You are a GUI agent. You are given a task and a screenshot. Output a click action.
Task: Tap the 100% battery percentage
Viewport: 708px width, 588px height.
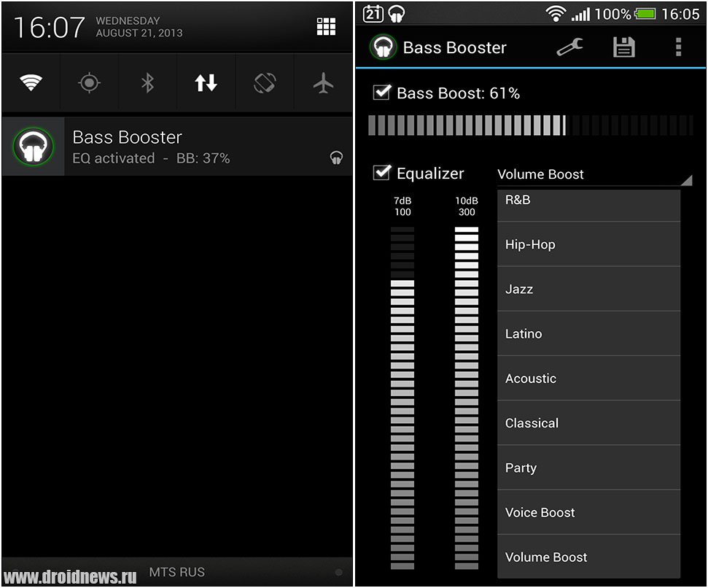[612, 14]
